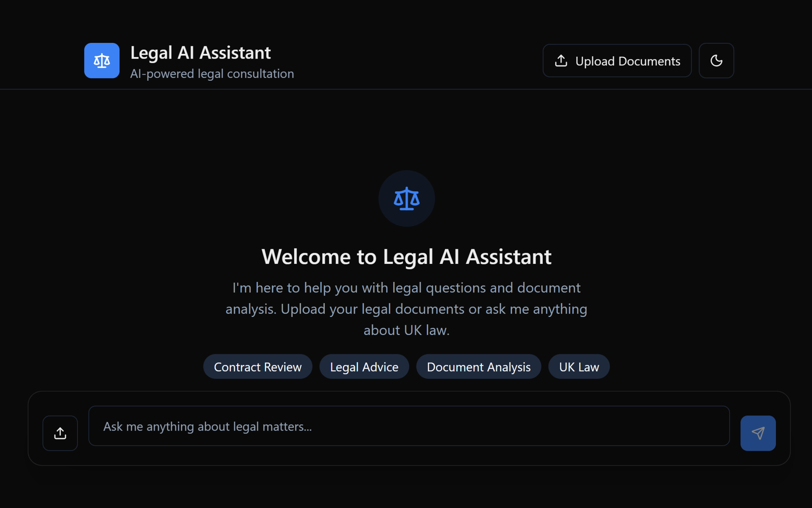Click the large scales icon above welcome
Image resolution: width=812 pixels, height=508 pixels.
pos(406,199)
